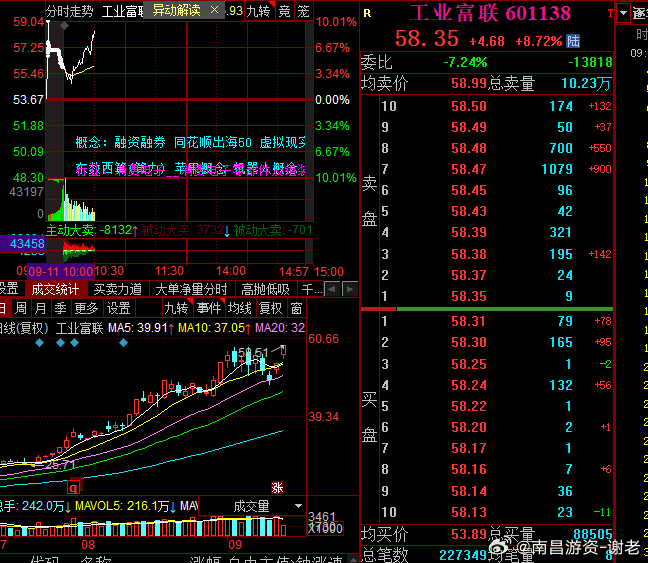
Task: Click sell level 8 volume 700
Action: tap(561, 148)
